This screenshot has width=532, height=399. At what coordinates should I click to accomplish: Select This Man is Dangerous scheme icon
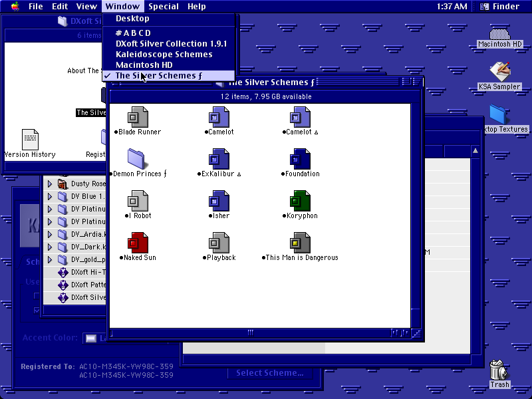[x=300, y=243]
